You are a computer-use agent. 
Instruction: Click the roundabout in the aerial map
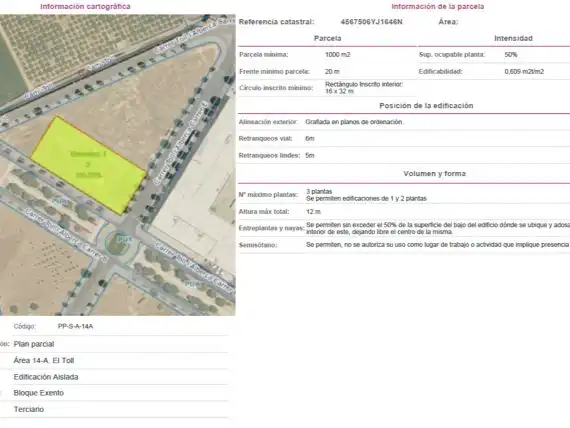(x=119, y=244)
